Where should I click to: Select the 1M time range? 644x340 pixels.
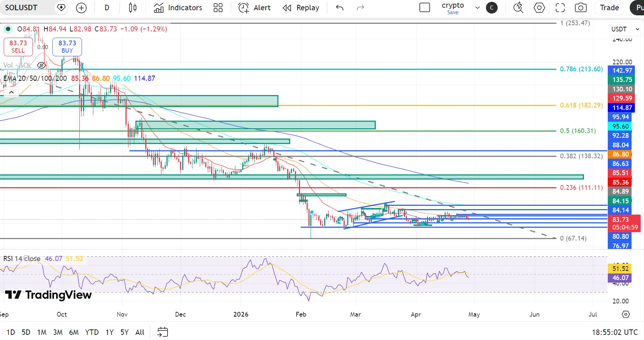(x=42, y=332)
